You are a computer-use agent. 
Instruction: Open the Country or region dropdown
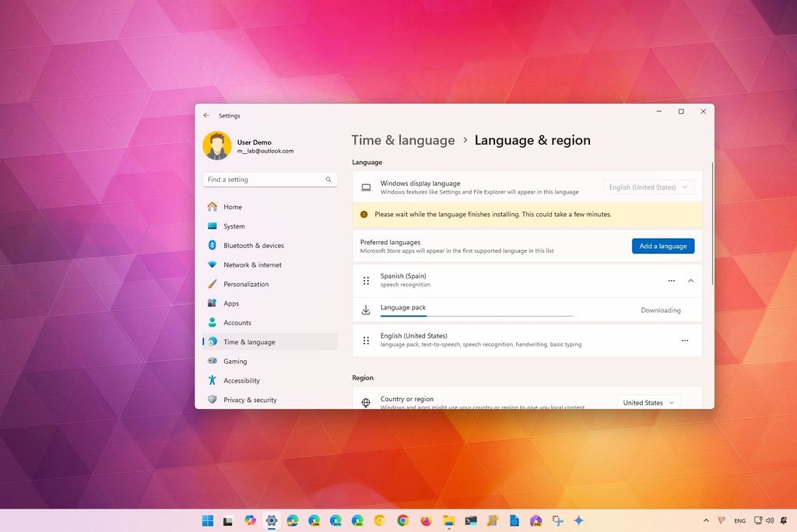(648, 402)
